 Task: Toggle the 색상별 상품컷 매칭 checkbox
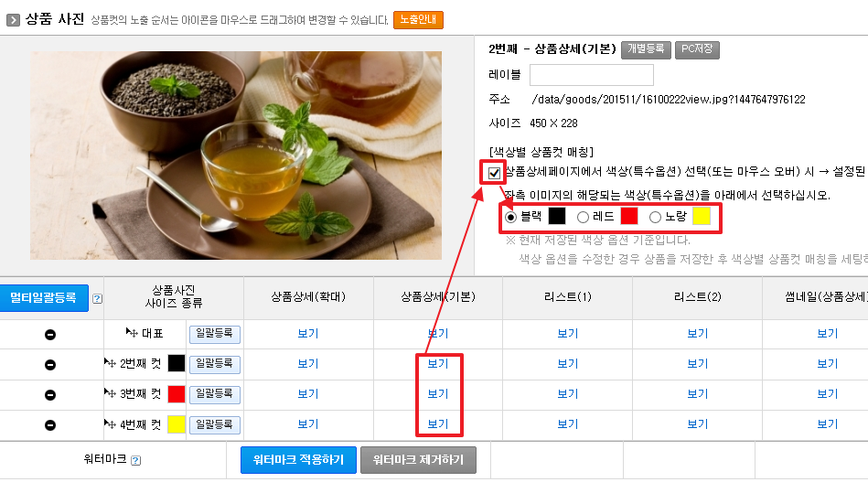click(x=494, y=173)
